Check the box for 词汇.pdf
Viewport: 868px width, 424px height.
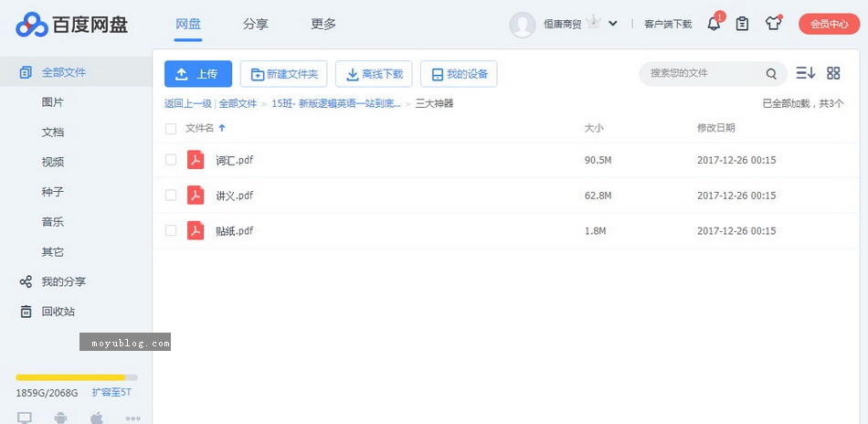coord(171,160)
